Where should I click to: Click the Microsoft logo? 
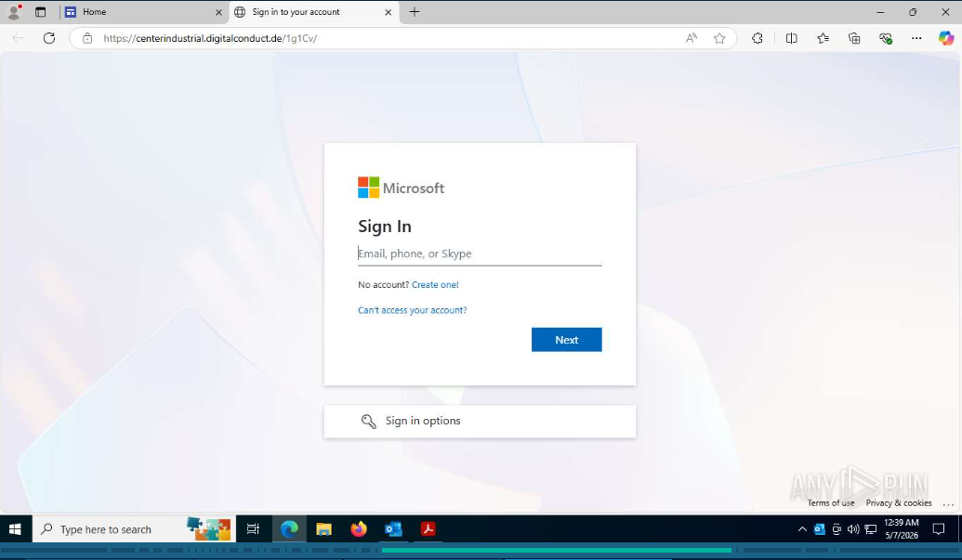click(x=402, y=188)
